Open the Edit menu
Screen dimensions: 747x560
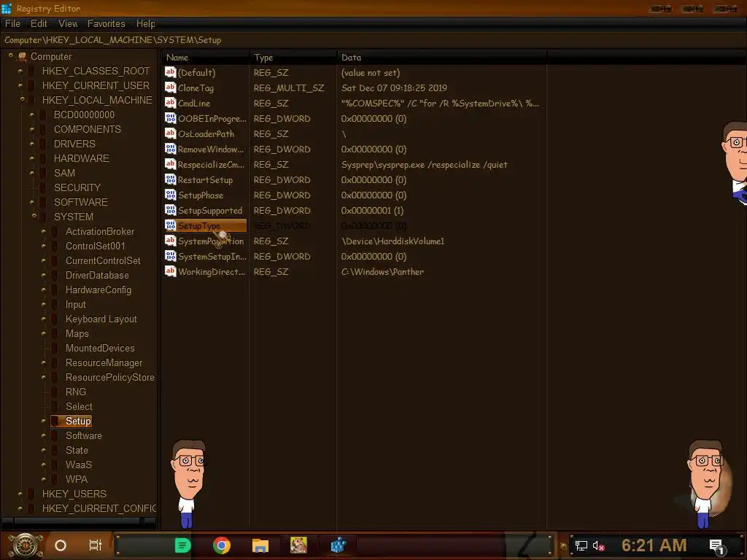point(39,24)
